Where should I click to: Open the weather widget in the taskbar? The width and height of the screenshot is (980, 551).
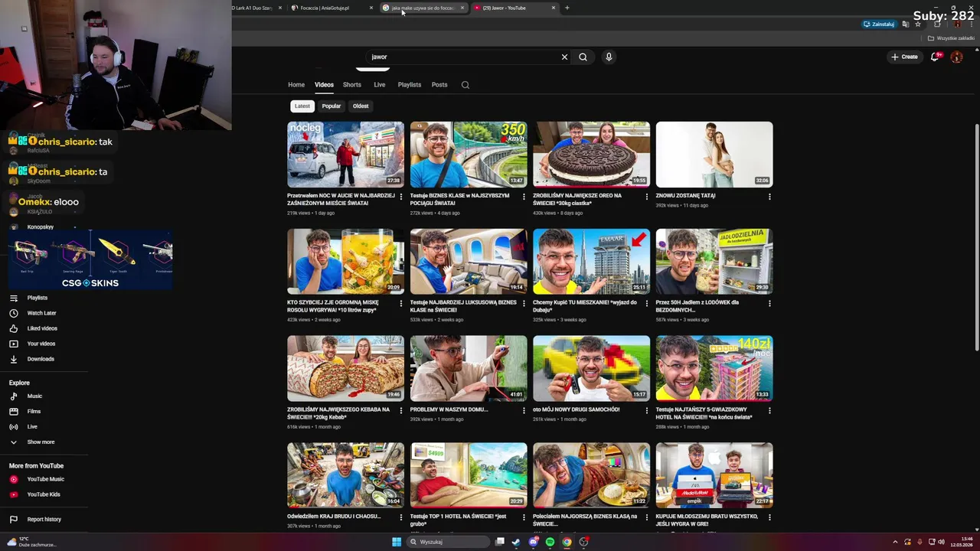[x=31, y=542]
